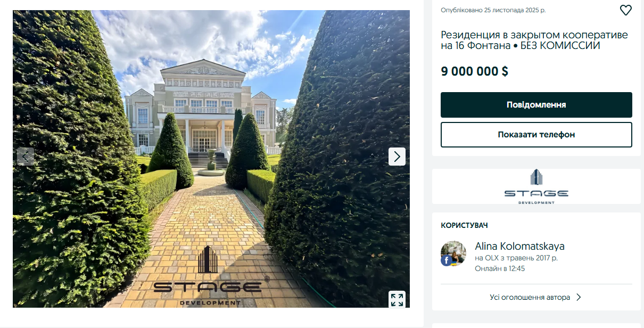Screen dimensions: 644x328
Task: Click the Stage Development logo banner
Action: [x=536, y=186]
